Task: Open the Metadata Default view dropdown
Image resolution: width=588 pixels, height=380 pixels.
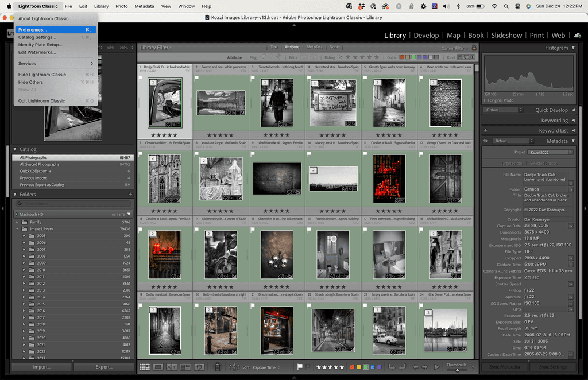Action: (513, 141)
